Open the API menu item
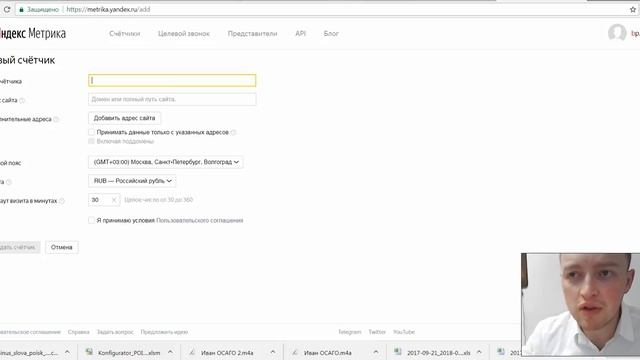 (300, 33)
